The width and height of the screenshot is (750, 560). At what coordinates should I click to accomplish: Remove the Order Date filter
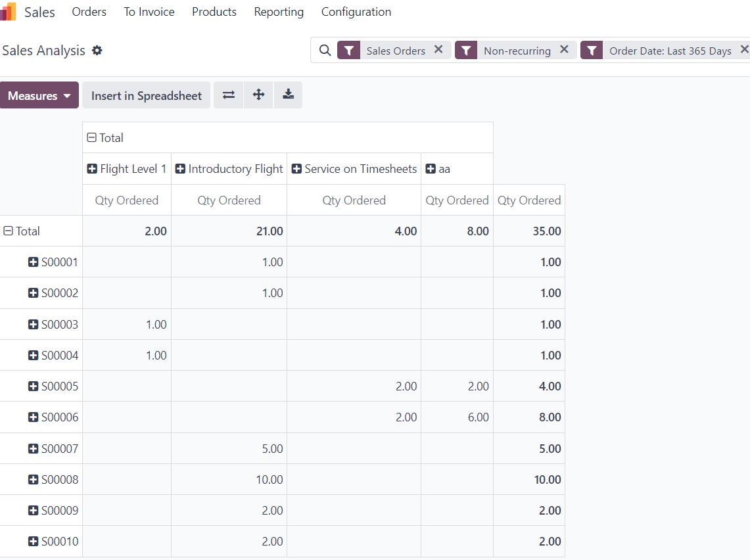(x=744, y=49)
